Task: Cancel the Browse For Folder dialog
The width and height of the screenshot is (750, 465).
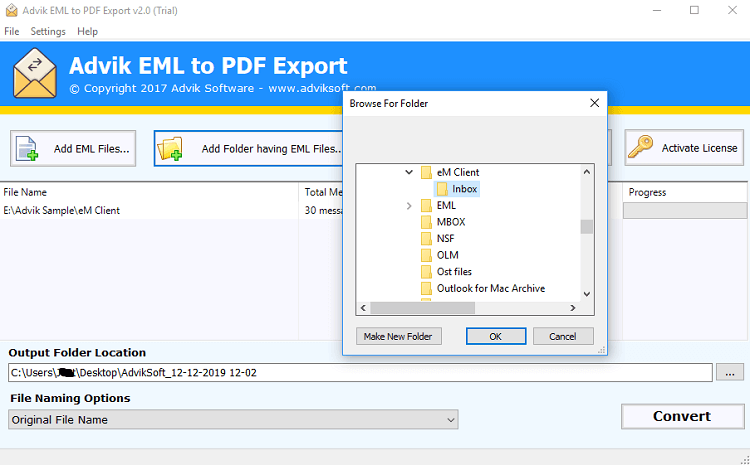Action: tap(563, 336)
